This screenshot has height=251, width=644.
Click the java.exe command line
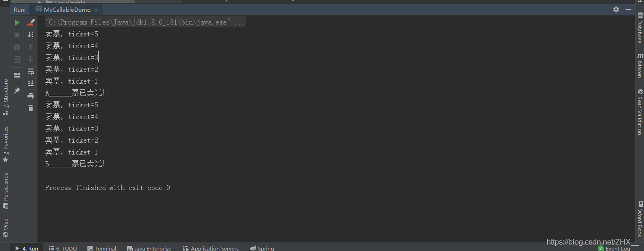point(145,22)
